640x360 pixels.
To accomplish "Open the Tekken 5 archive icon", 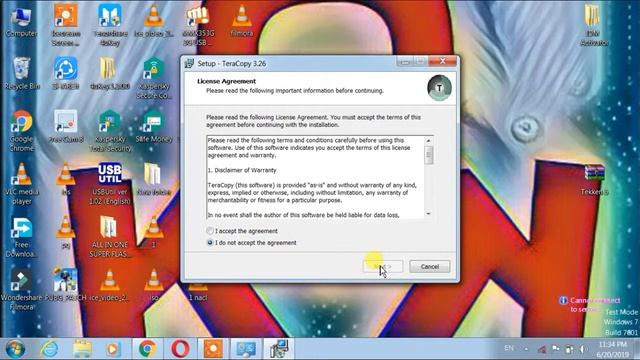I will point(594,179).
